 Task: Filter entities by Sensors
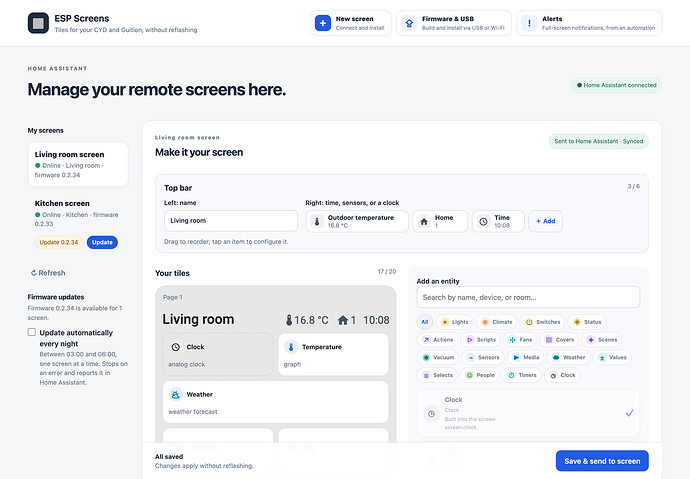tap(483, 357)
